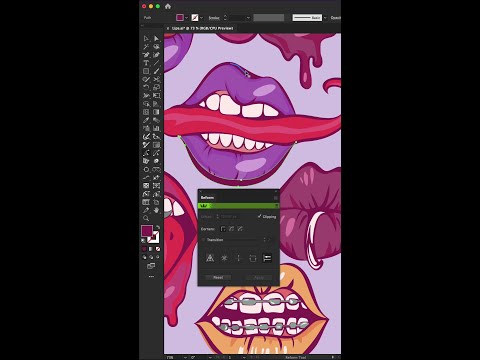Select the Line Segment tool
Image resolution: width=480 pixels, height=360 pixels.
pyautogui.click(x=156, y=63)
